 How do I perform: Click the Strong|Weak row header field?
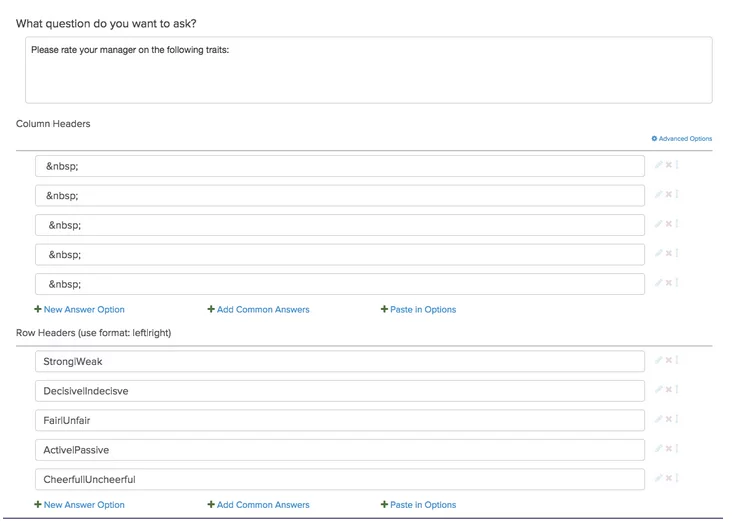pyautogui.click(x=340, y=361)
